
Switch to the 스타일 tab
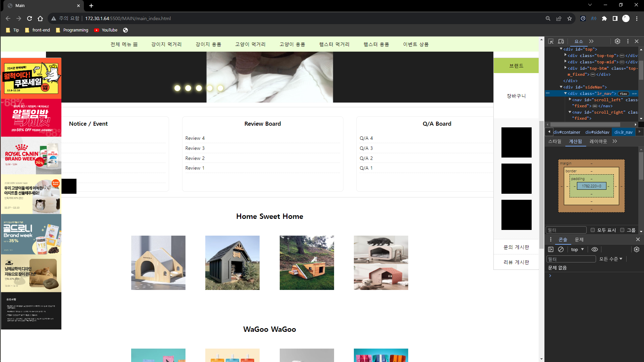coord(555,141)
